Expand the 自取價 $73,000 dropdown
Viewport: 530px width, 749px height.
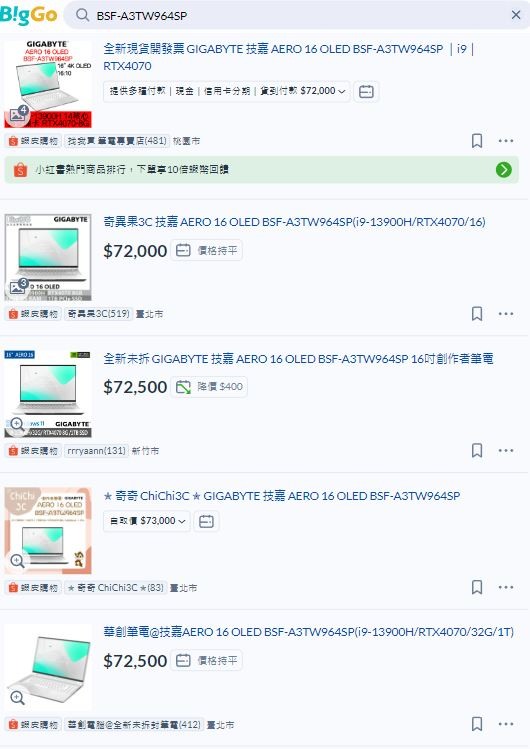[x=147, y=521]
